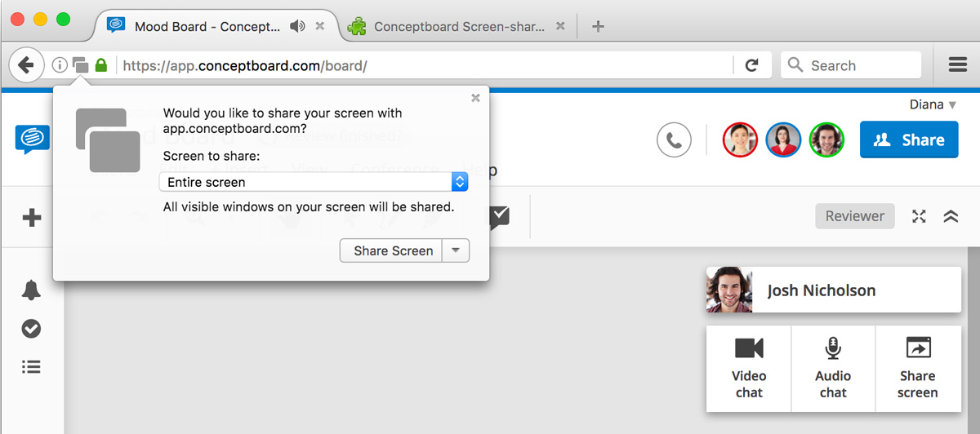980x434 pixels.
Task: Expand the Share Screen button arrow
Action: click(456, 250)
